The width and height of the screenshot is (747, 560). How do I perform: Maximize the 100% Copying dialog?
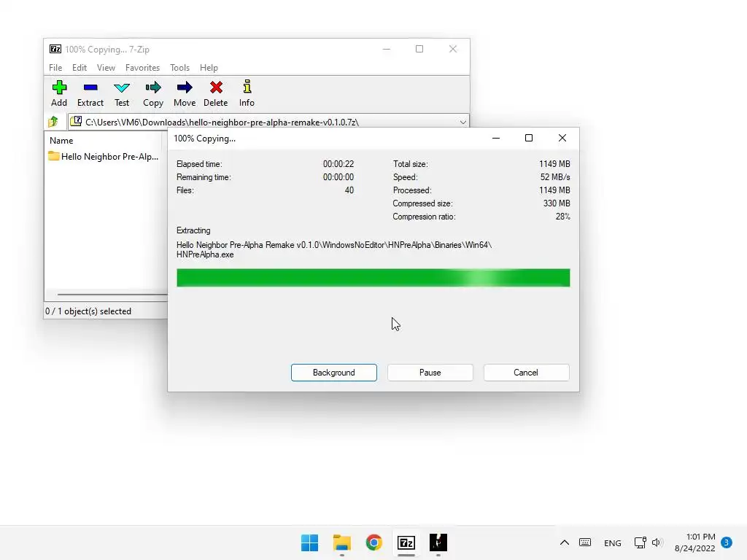click(x=529, y=138)
